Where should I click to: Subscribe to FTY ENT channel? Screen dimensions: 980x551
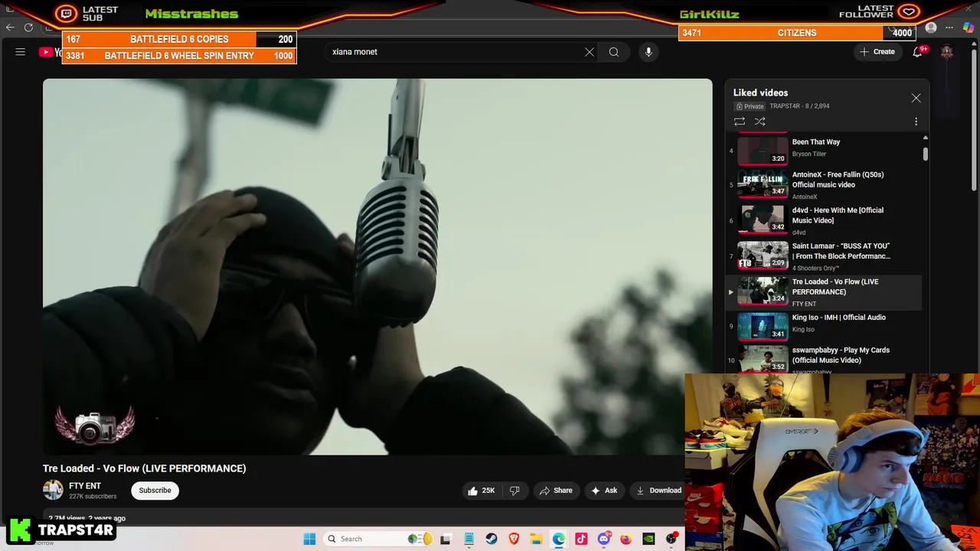(155, 491)
